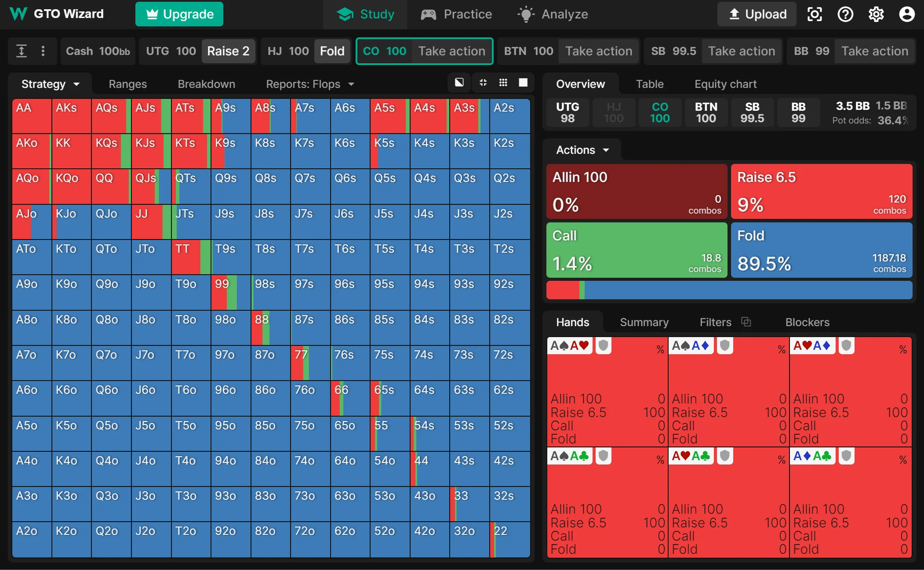Open the three-dot options menu

[x=43, y=51]
